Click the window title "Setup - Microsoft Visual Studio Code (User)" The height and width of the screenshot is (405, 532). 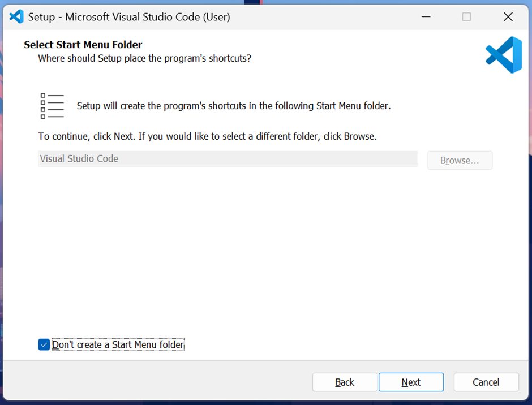point(129,16)
